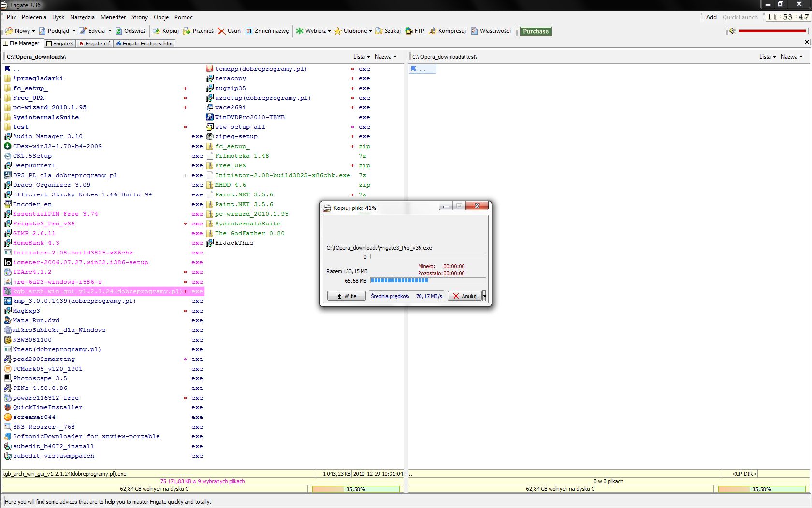Viewport: 812px width, 508px height.
Task: Close the active tab with X
Action: coord(807,42)
